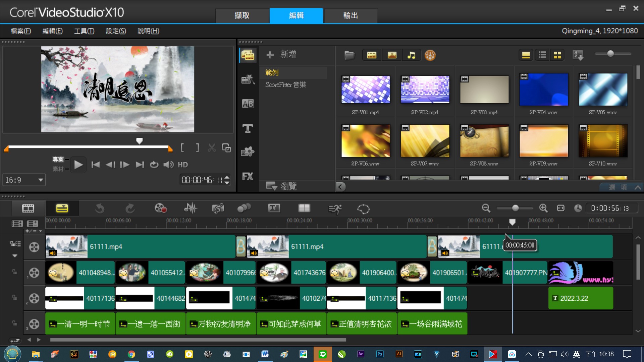Open the 16:9 aspect ratio dropdown
The height and width of the screenshot is (362, 644).
click(x=24, y=180)
